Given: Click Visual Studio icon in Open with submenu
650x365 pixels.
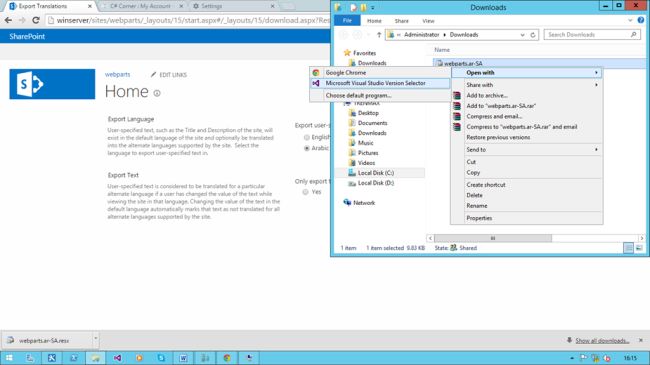Looking at the screenshot, I should pos(316,83).
